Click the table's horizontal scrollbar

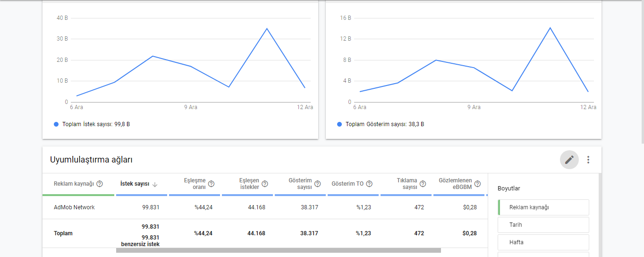(x=279, y=250)
